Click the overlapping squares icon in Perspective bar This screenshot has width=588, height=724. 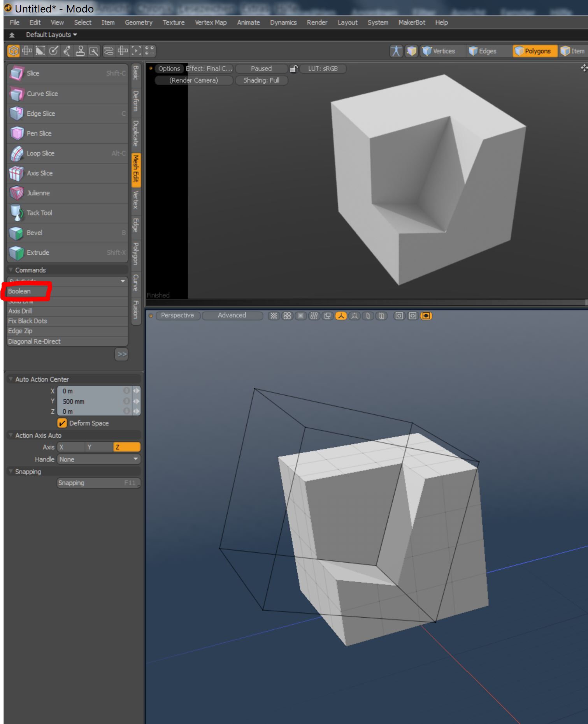point(327,316)
